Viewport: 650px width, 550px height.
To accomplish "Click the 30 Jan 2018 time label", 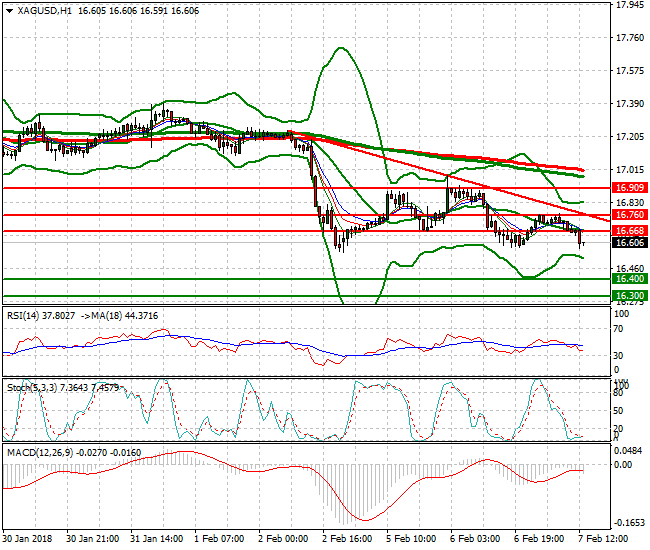I will pyautogui.click(x=27, y=539).
